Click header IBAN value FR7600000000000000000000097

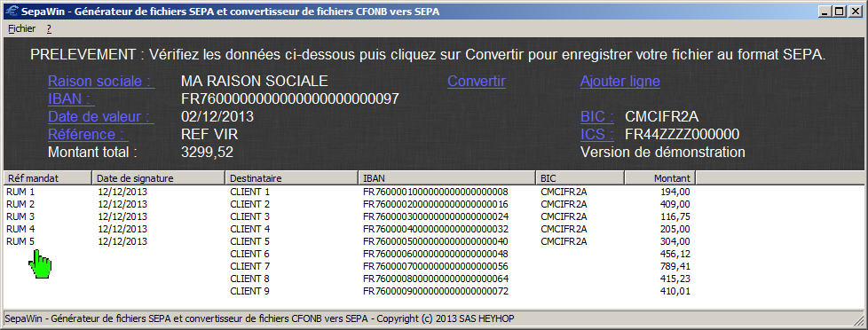[x=290, y=99]
